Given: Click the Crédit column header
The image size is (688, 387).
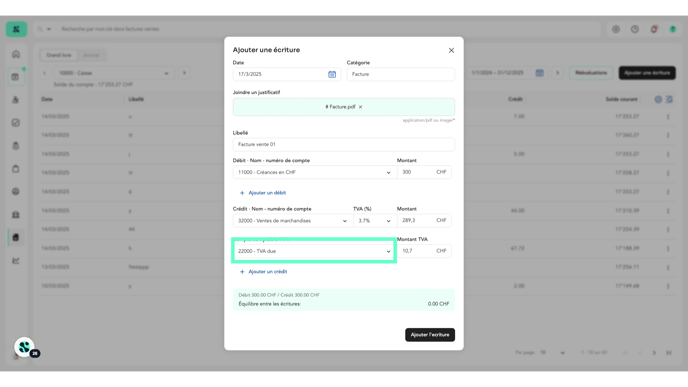Looking at the screenshot, I should [516, 100].
